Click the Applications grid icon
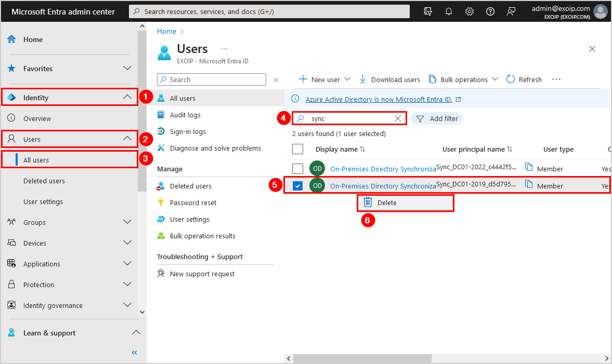The width and height of the screenshot is (612, 364). pyautogui.click(x=12, y=263)
